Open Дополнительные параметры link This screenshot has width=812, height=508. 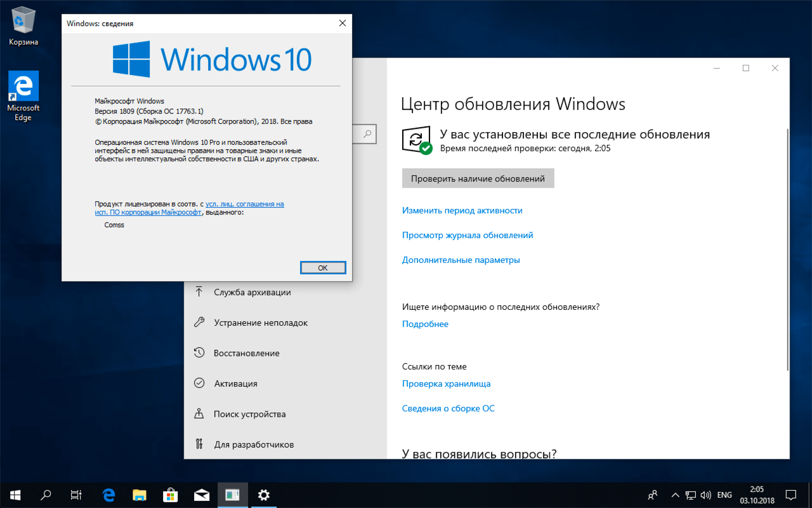click(461, 260)
